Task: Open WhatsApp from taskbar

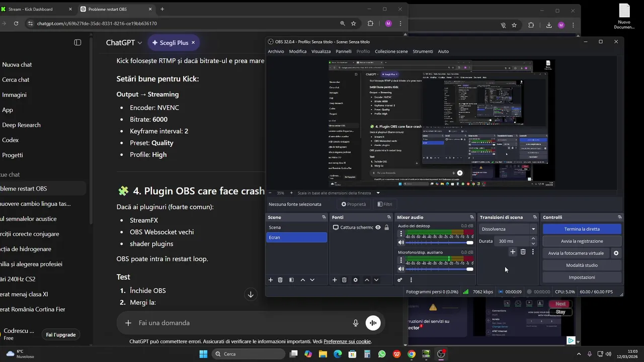Action: click(382, 354)
